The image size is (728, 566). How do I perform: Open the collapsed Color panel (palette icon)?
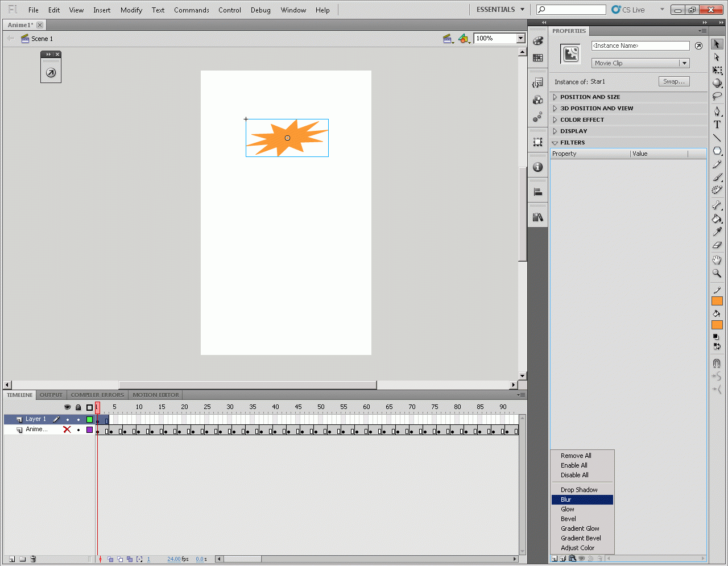pyautogui.click(x=538, y=41)
